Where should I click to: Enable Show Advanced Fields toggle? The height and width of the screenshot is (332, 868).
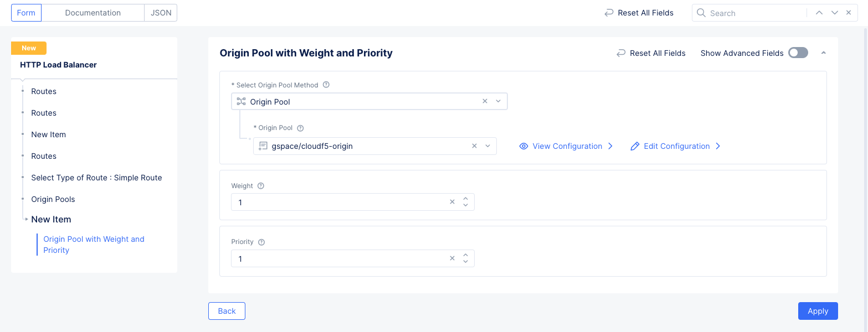coord(798,53)
